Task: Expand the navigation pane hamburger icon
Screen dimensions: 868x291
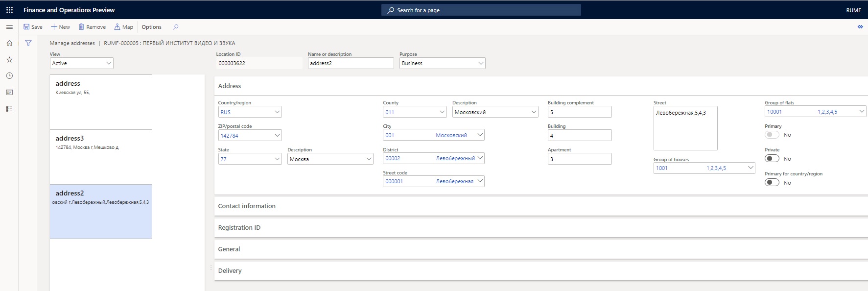Action: 9,27
